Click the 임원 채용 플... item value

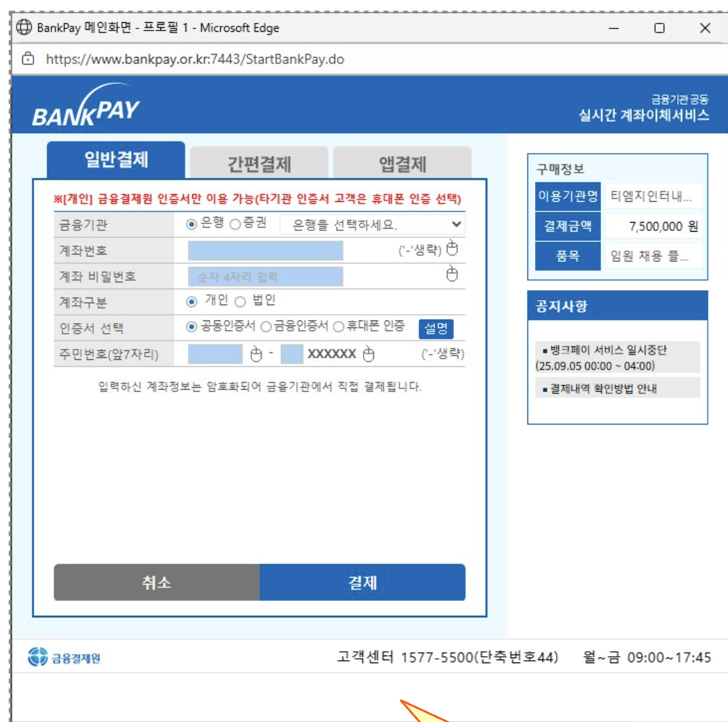point(649,256)
